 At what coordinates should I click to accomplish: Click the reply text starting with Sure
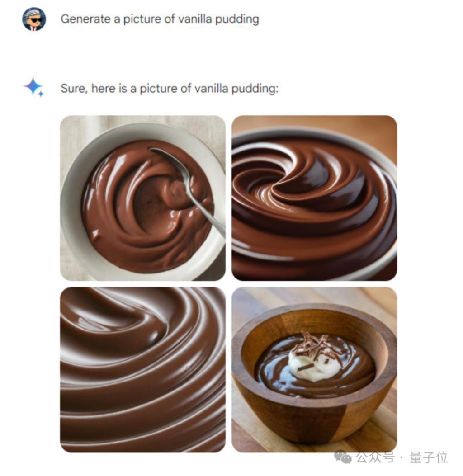pos(170,89)
